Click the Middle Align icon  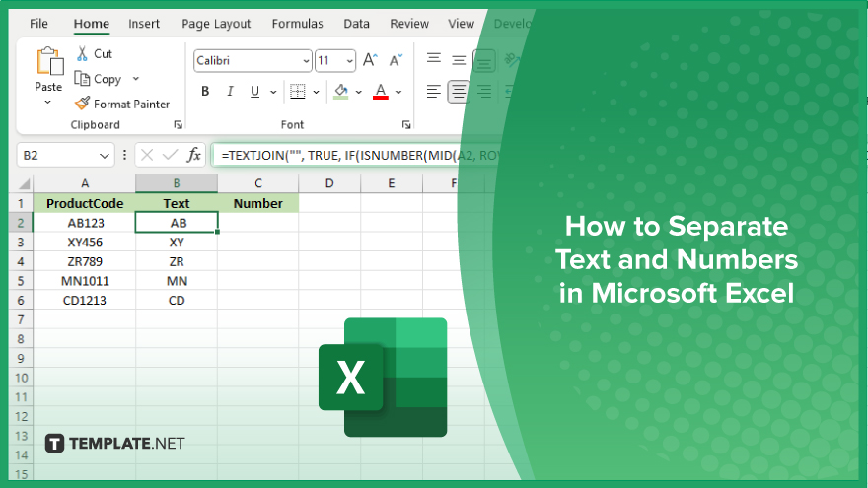[x=459, y=60]
